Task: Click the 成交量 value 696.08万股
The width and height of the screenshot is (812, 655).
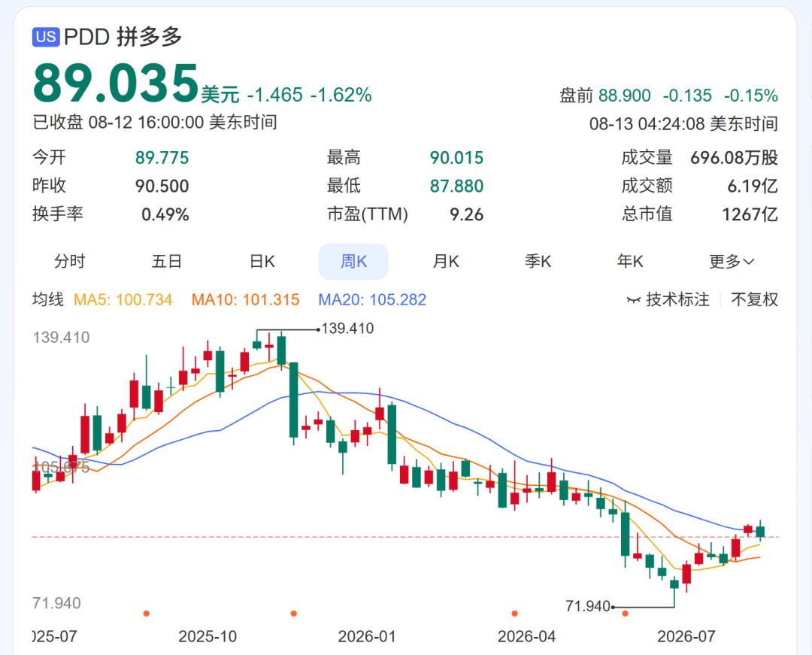Action: (735, 157)
